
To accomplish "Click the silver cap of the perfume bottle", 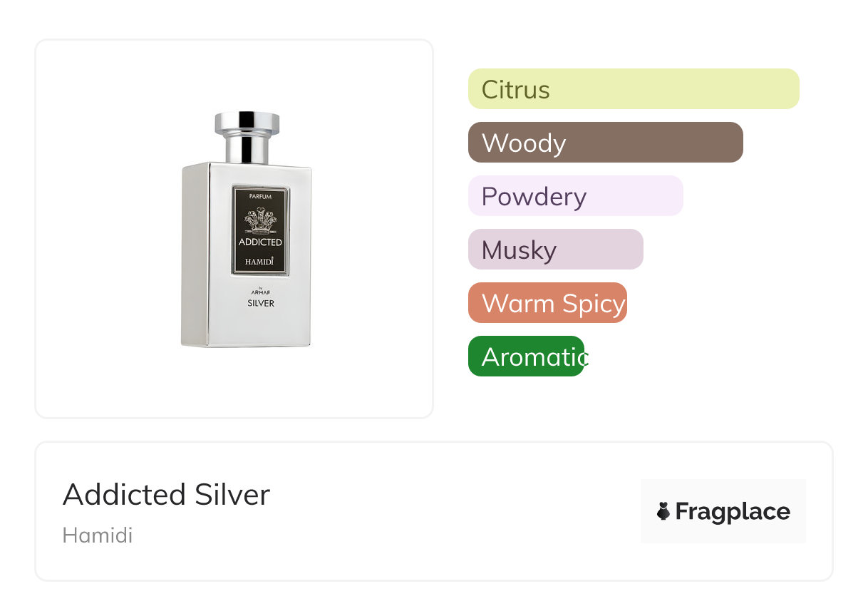I will tap(247, 123).
